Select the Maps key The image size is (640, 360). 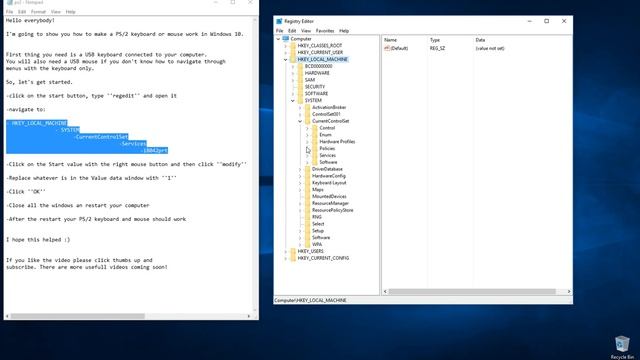(318, 190)
